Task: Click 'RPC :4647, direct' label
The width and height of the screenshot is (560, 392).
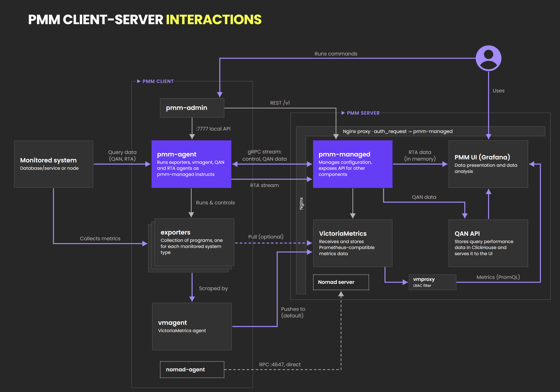Action: [280, 364]
